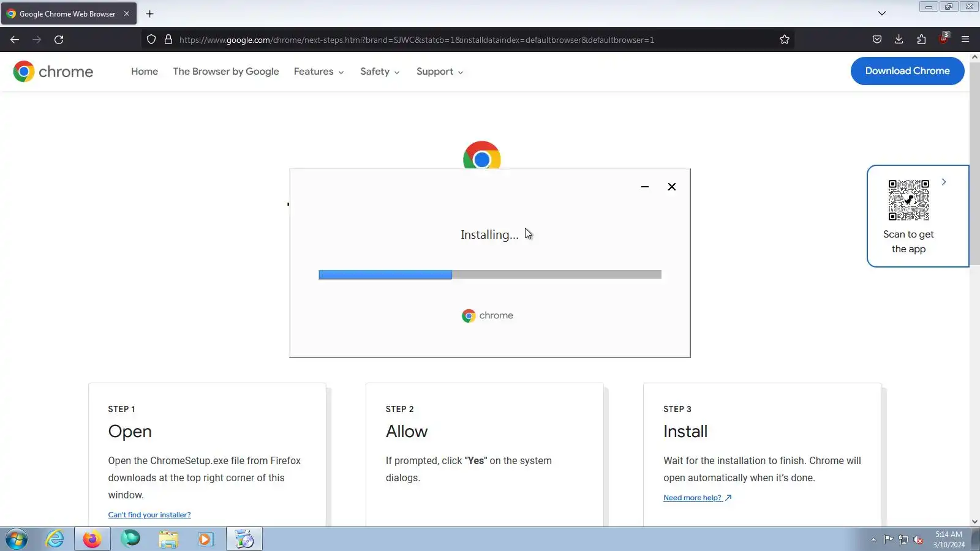The height and width of the screenshot is (551, 980).
Task: Open the uBlock Origin extension icon
Action: [x=943, y=39]
